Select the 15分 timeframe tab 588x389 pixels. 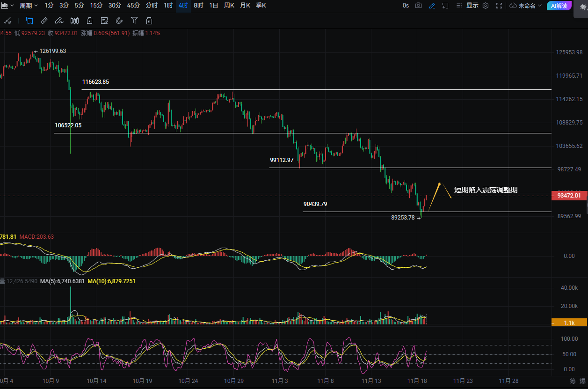tap(96, 6)
